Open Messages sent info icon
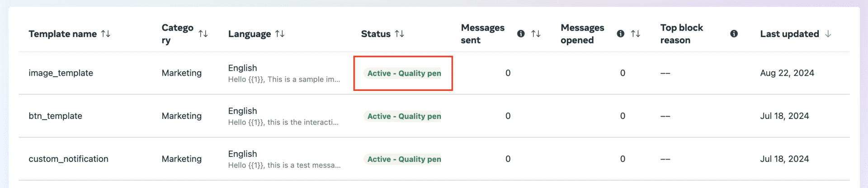 pyautogui.click(x=521, y=34)
